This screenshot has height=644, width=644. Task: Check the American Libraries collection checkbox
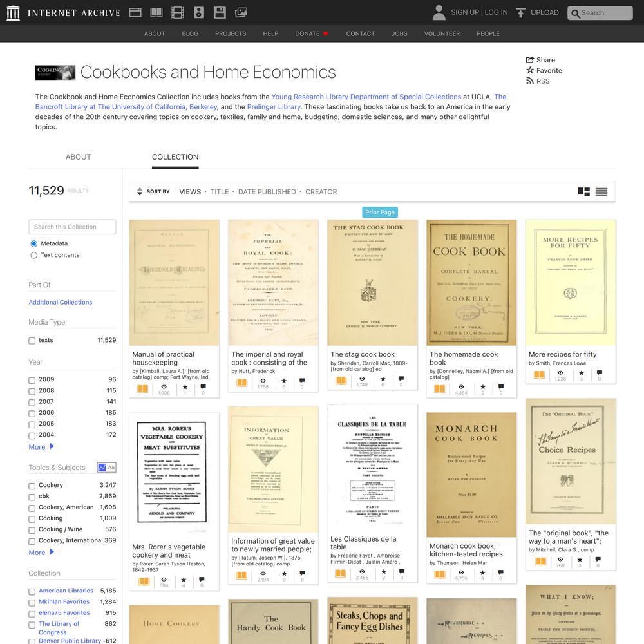pyautogui.click(x=32, y=591)
